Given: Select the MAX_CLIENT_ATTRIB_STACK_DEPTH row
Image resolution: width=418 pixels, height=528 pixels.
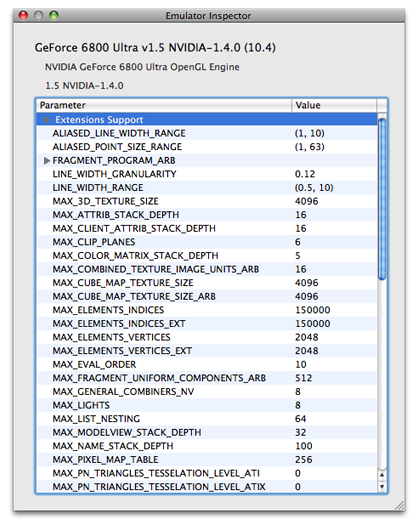Looking at the screenshot, I should point(207,229).
